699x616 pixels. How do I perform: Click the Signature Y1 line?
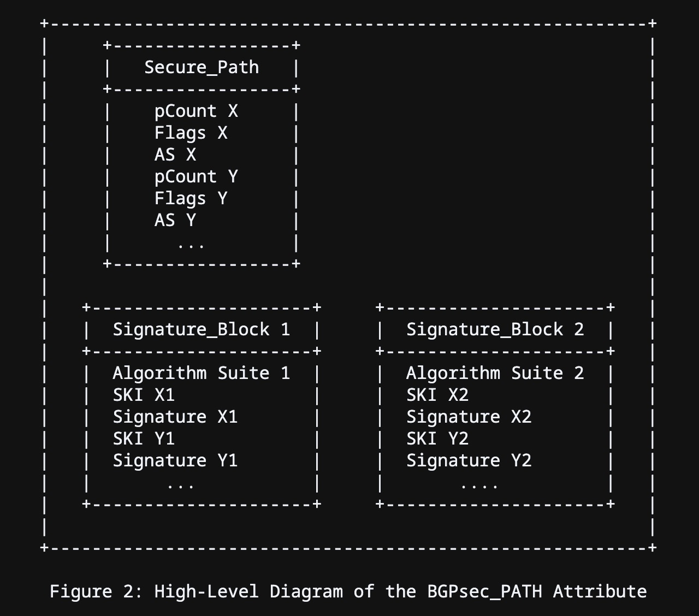(175, 461)
